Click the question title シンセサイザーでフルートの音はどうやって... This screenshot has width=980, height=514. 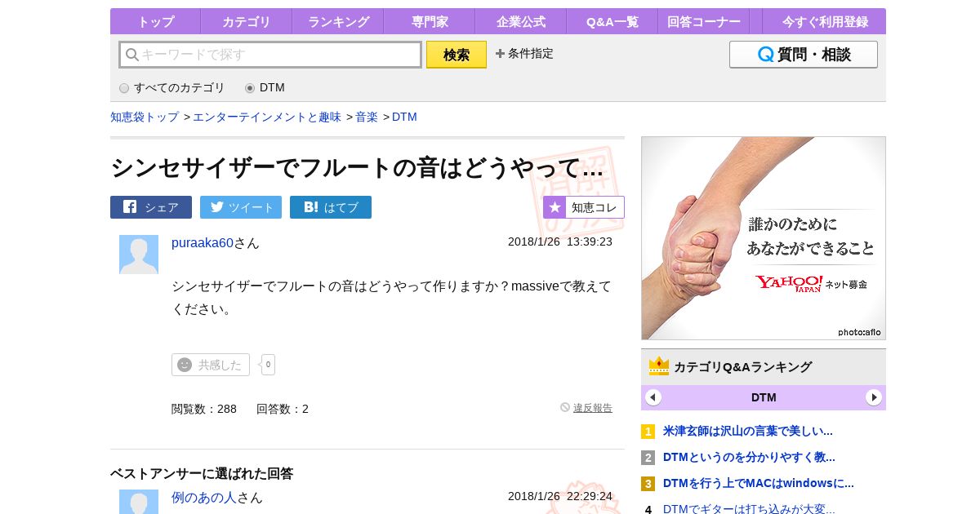[357, 167]
